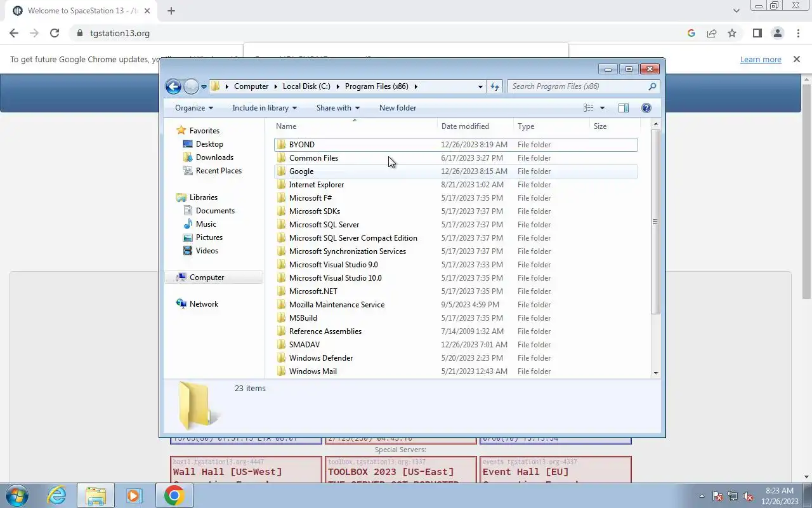The image size is (812, 508).
Task: Select Network in the navigation pane
Action: click(204, 304)
